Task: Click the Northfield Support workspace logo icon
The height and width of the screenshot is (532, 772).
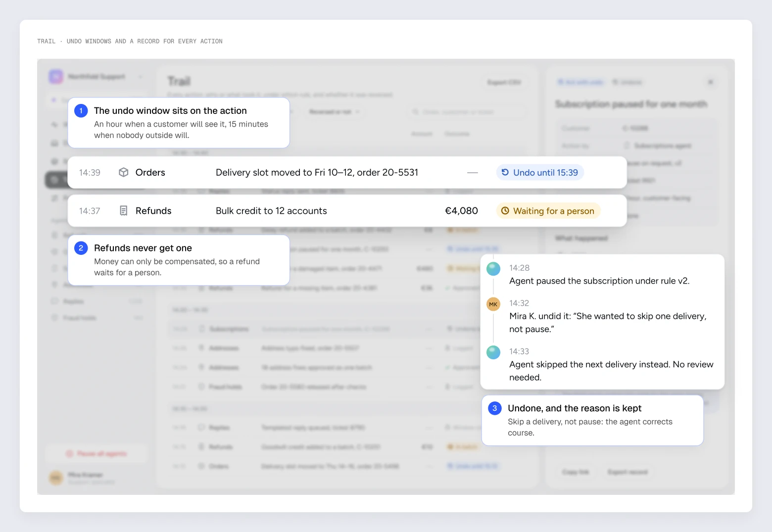Action: pos(56,77)
